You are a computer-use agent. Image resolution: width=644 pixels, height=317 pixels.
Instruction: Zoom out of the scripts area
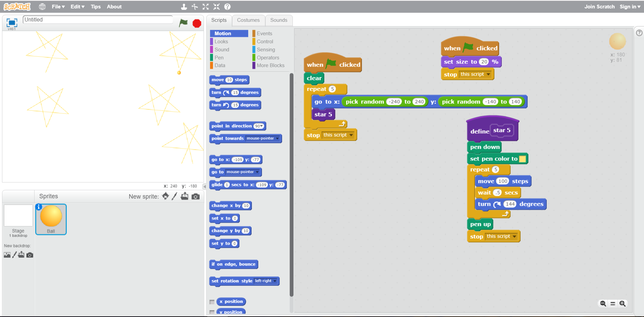[603, 304]
